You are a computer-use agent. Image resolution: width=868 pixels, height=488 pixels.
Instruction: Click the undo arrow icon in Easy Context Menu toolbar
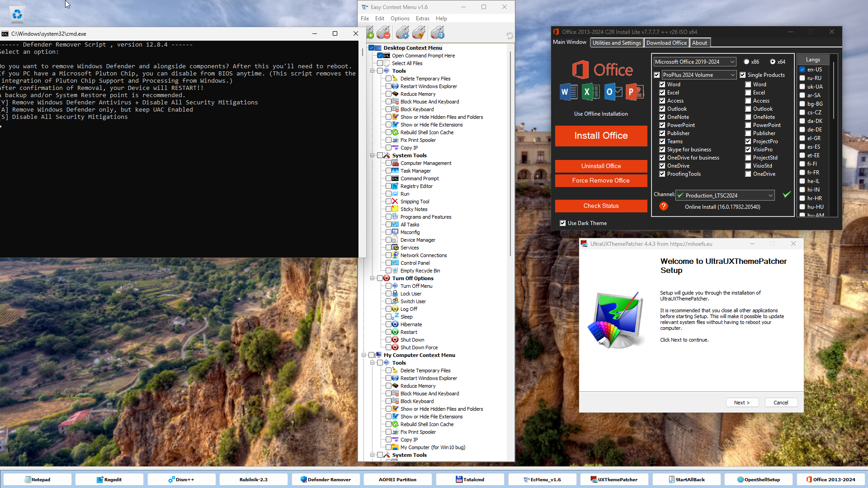pos(509,36)
